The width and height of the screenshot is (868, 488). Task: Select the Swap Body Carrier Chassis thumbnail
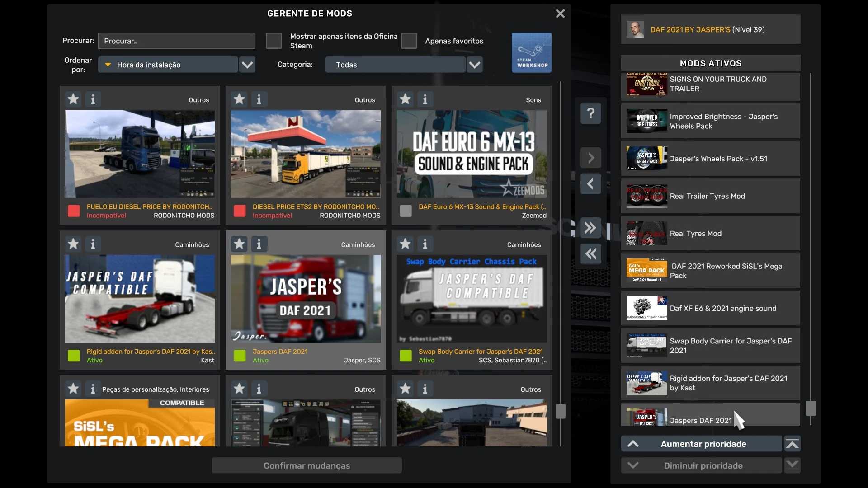[472, 299]
